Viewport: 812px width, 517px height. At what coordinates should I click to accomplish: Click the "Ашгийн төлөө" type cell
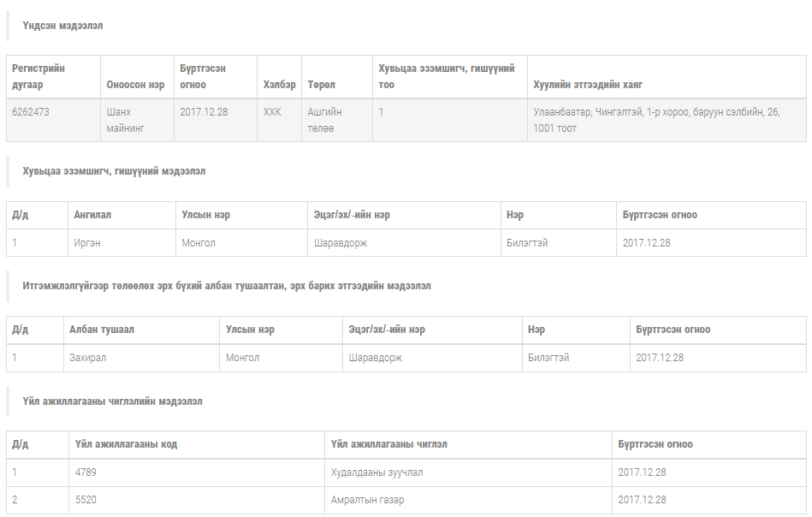coord(324,120)
